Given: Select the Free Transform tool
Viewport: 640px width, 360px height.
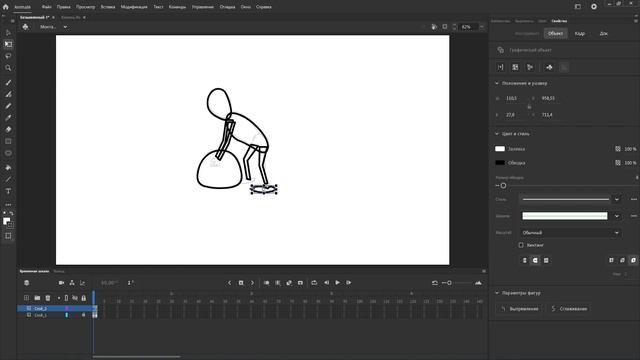Looking at the screenshot, I should click(x=8, y=44).
